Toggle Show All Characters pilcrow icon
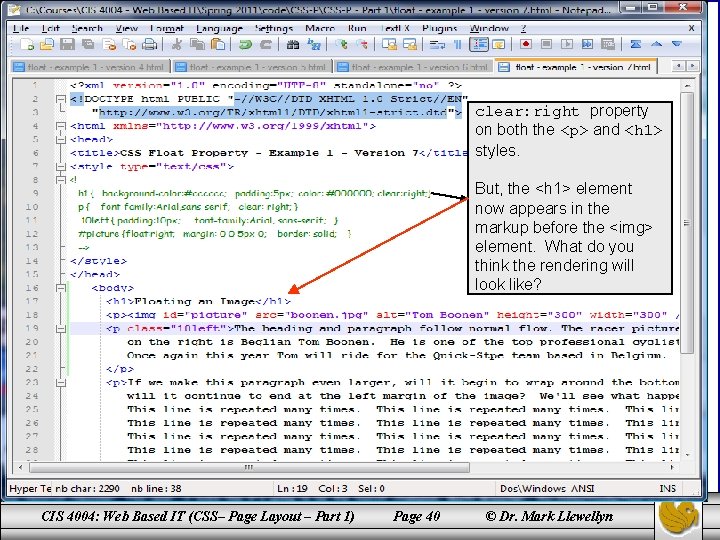This screenshot has height=540, width=720. tap(458, 44)
